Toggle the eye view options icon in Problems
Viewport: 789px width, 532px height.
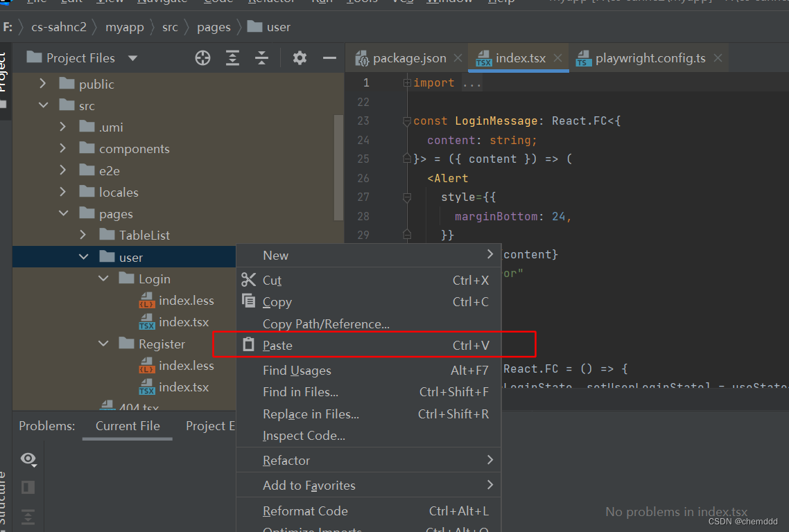(28, 459)
